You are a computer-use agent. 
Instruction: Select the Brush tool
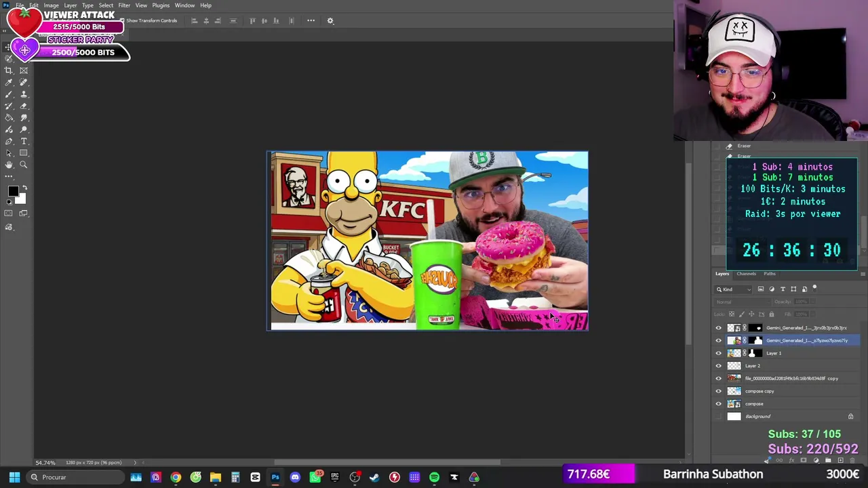coord(9,94)
